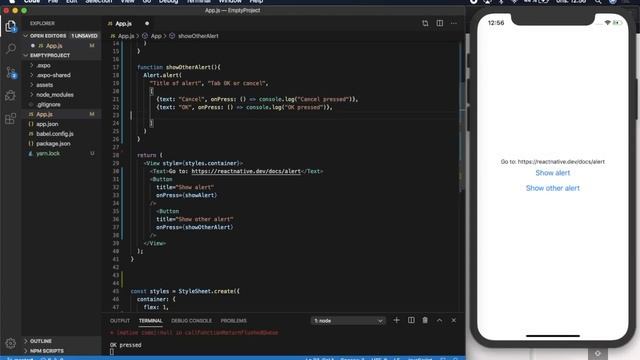Click the simulator clock showing 12:56
Image resolution: width=640 pixels, height=360 pixels.
point(496,23)
